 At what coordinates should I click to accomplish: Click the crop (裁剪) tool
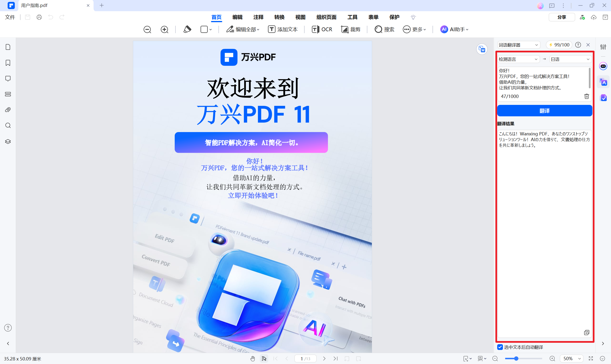click(351, 29)
